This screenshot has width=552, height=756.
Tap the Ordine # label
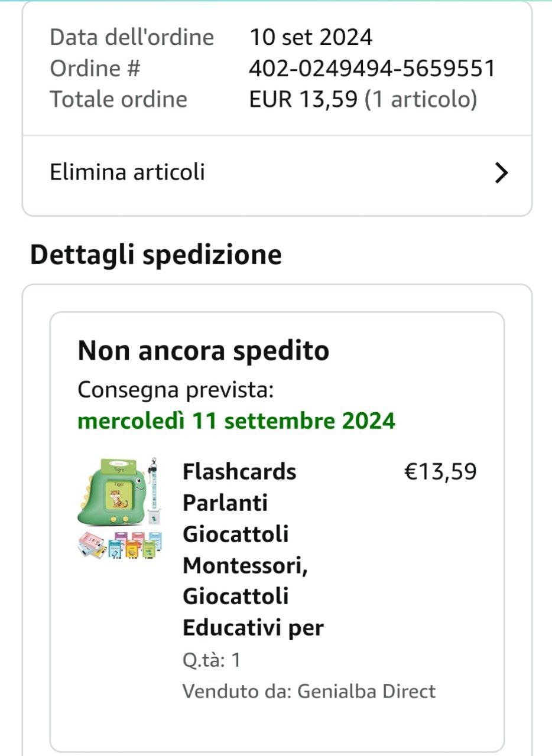(x=95, y=69)
